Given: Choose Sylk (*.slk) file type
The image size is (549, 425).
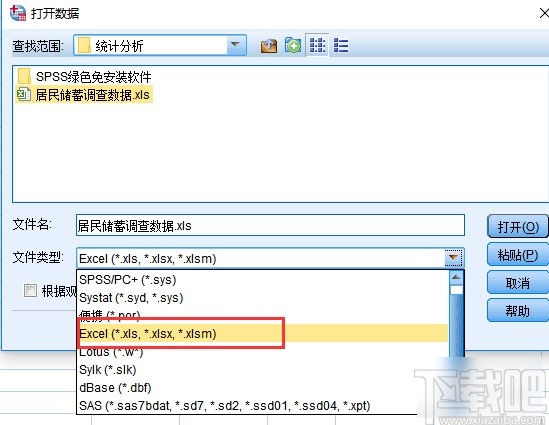Looking at the screenshot, I should [x=262, y=370].
